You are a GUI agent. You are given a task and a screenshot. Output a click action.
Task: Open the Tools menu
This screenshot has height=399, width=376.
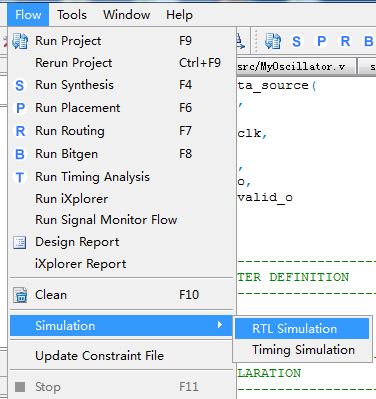coord(72,15)
